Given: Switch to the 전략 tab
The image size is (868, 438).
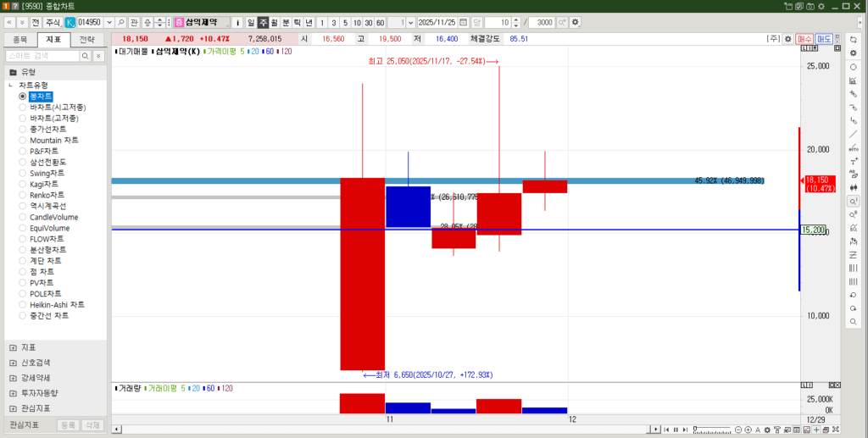Looking at the screenshot, I should pos(87,40).
